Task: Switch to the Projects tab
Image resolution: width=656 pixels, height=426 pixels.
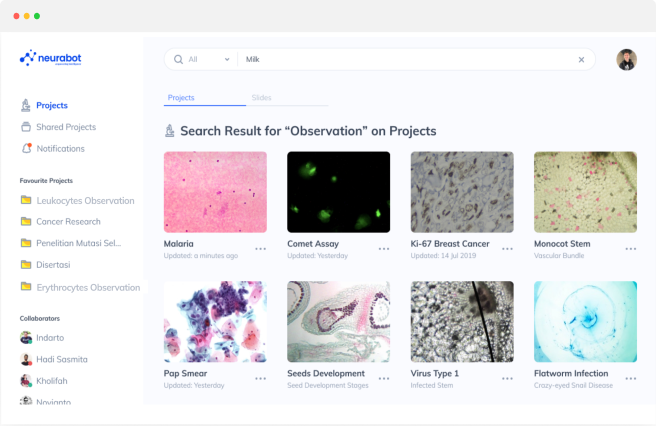Action: pos(181,98)
